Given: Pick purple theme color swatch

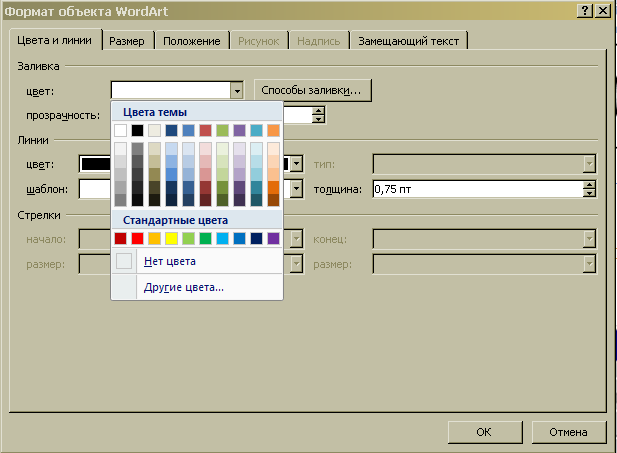Looking at the screenshot, I should point(239,130).
